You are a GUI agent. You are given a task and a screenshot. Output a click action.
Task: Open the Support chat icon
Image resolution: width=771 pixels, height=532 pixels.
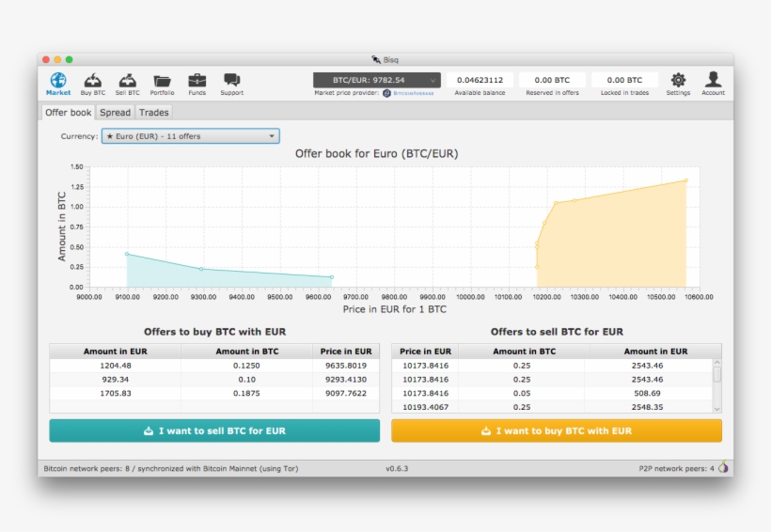click(231, 80)
